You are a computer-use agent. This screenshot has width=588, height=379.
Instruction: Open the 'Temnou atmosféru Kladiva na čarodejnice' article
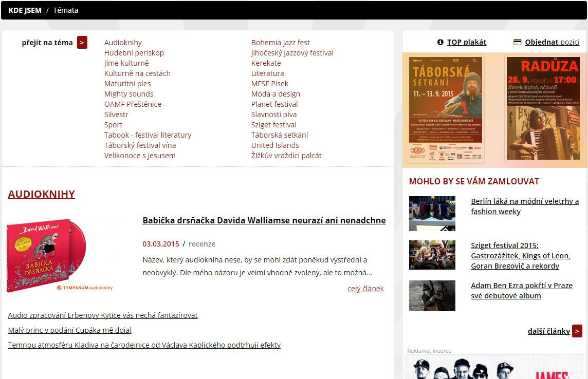pyautogui.click(x=144, y=345)
